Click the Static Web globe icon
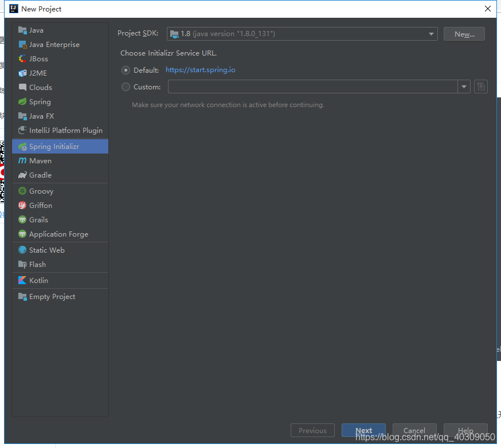The width and height of the screenshot is (501, 448). pos(22,250)
